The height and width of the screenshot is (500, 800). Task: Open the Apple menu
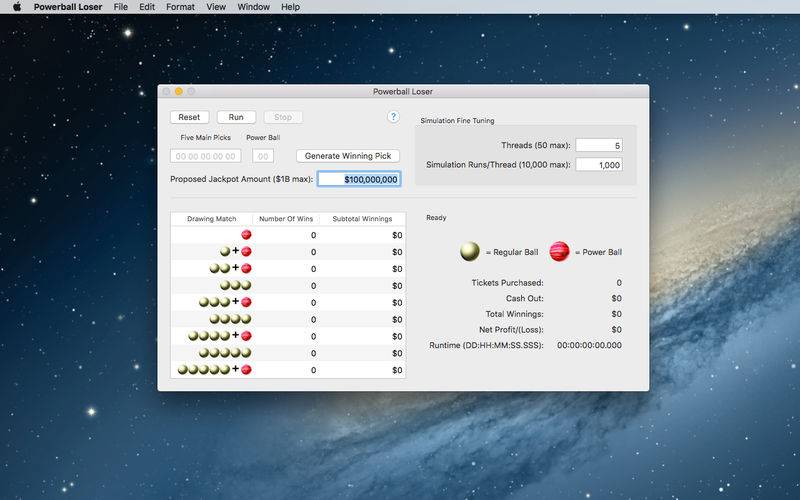17,7
